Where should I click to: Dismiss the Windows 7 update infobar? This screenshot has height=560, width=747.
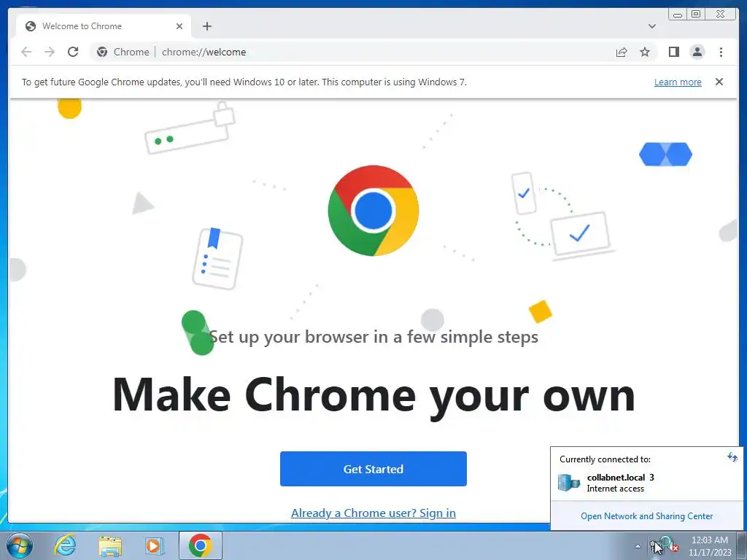pyautogui.click(x=719, y=82)
